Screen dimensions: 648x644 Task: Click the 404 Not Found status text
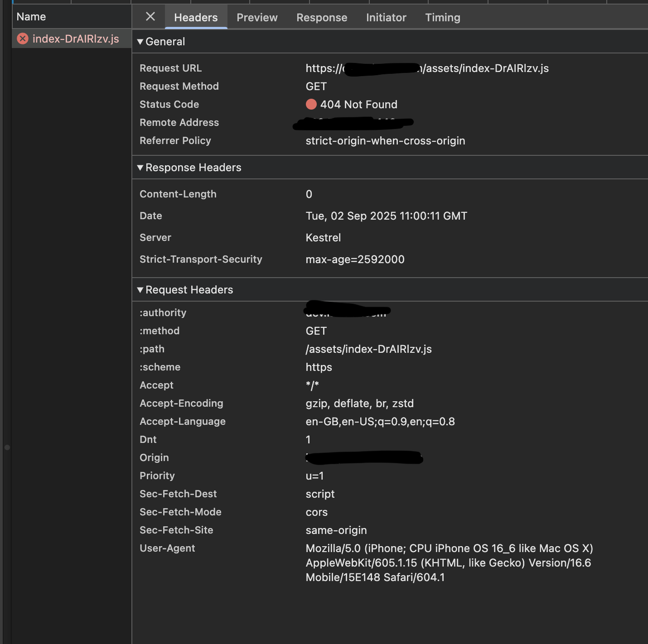pyautogui.click(x=358, y=105)
